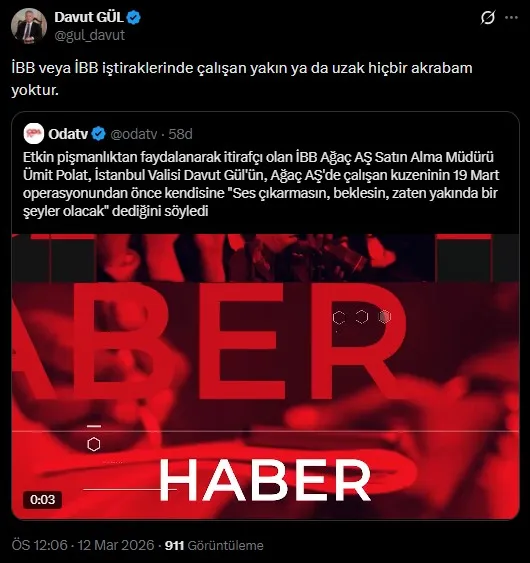Image resolution: width=530 pixels, height=563 pixels.
Task: Open Davut GÜL's profile avatar
Action: pos(29,26)
